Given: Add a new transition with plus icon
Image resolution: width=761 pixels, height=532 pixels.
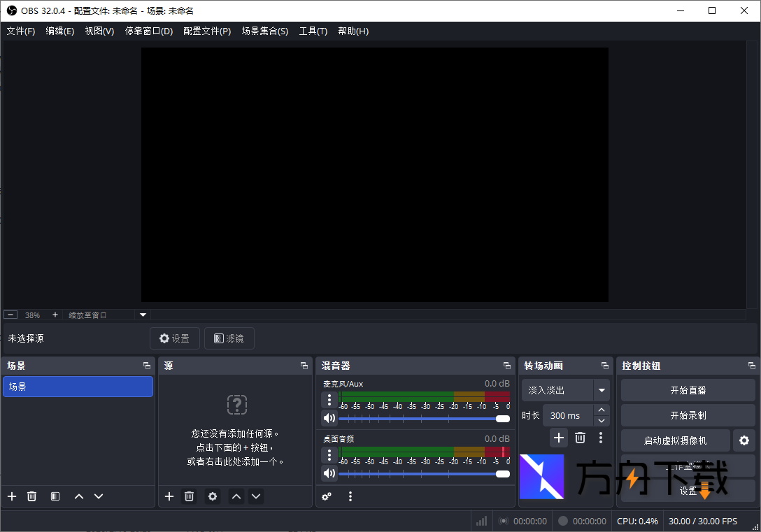Looking at the screenshot, I should point(558,438).
